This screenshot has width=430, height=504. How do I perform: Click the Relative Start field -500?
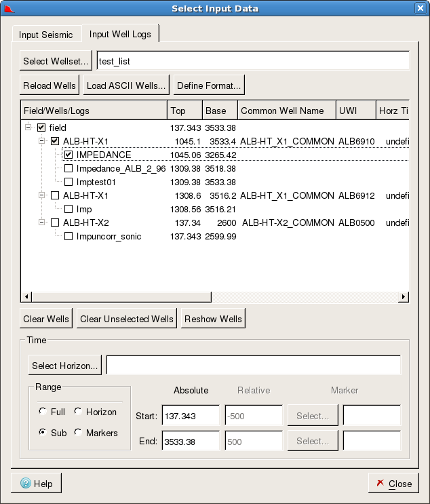[x=254, y=416]
